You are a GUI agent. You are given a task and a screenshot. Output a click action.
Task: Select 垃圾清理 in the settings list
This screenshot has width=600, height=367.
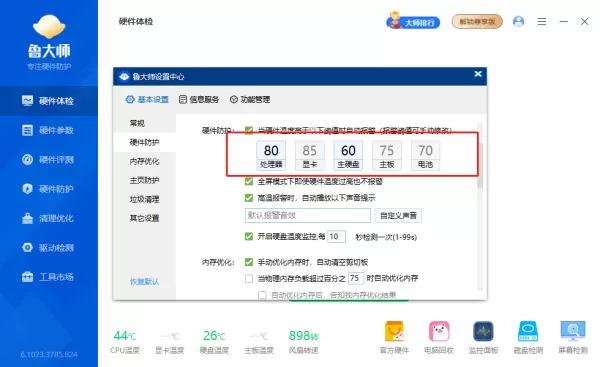click(x=144, y=199)
